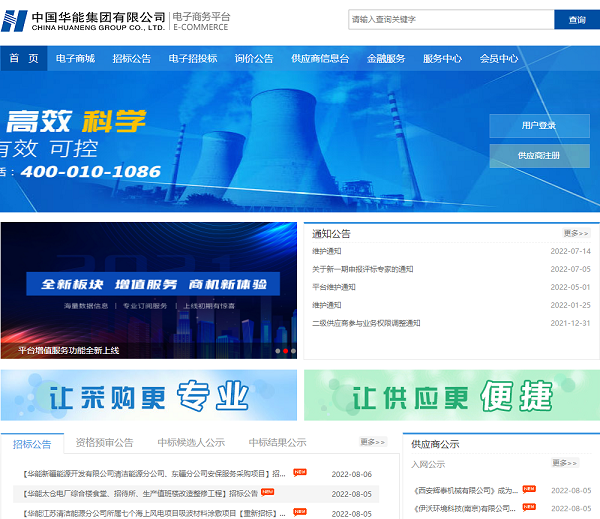Expand 更多 in the 通知公告 panel
600x519 pixels.
[x=577, y=233]
